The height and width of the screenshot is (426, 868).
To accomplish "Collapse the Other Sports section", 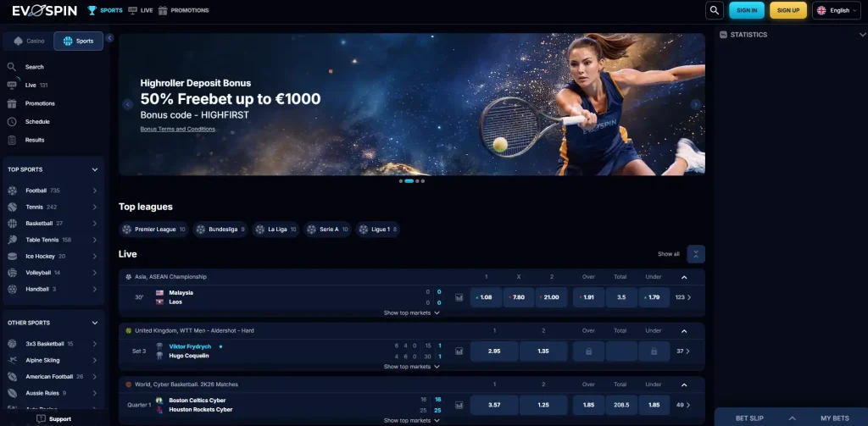I will click(x=95, y=323).
